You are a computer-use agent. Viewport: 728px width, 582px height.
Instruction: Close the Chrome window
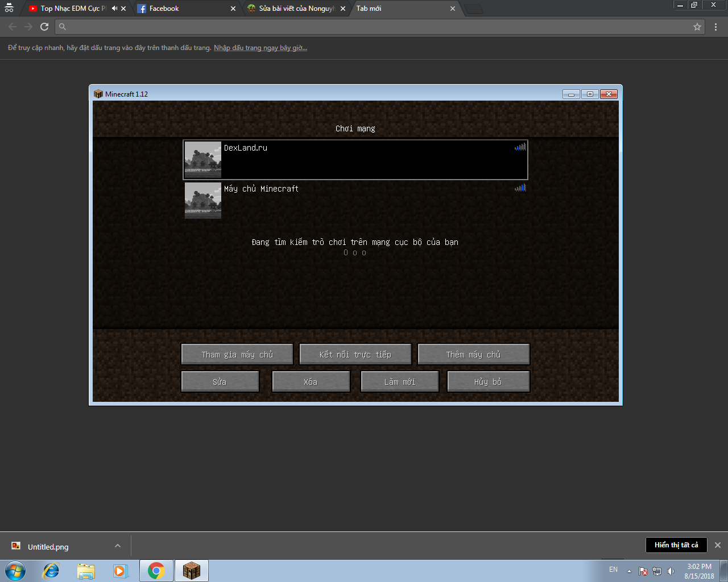pos(713,5)
